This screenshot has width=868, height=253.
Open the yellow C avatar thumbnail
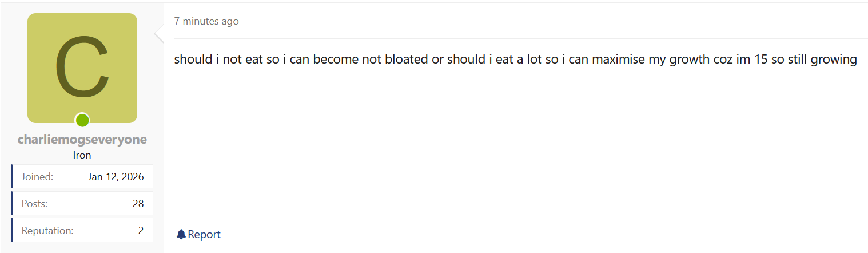click(x=82, y=68)
